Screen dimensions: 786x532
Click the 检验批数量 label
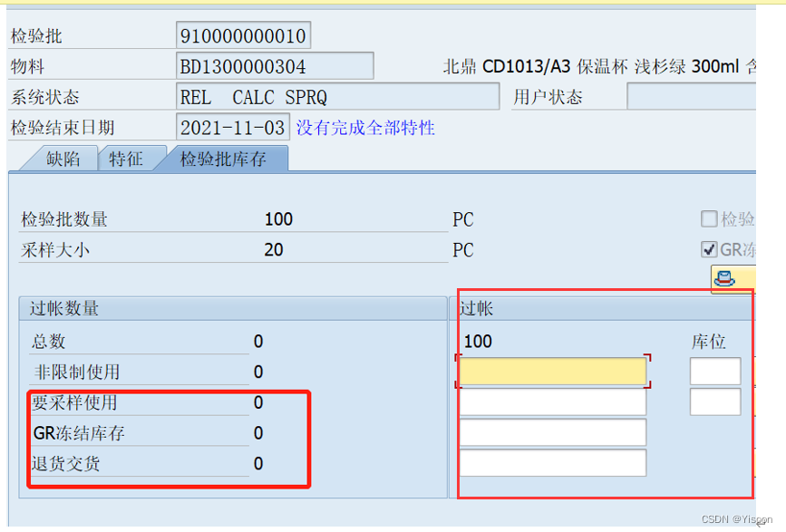(64, 219)
